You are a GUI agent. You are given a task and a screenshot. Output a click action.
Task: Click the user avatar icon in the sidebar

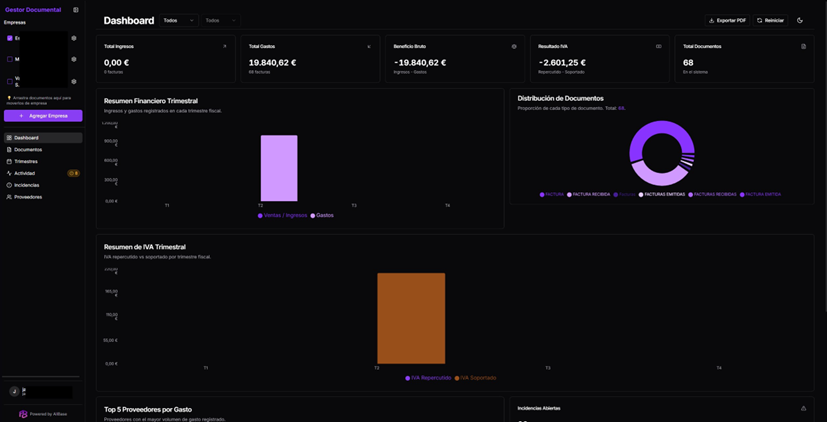click(x=14, y=392)
